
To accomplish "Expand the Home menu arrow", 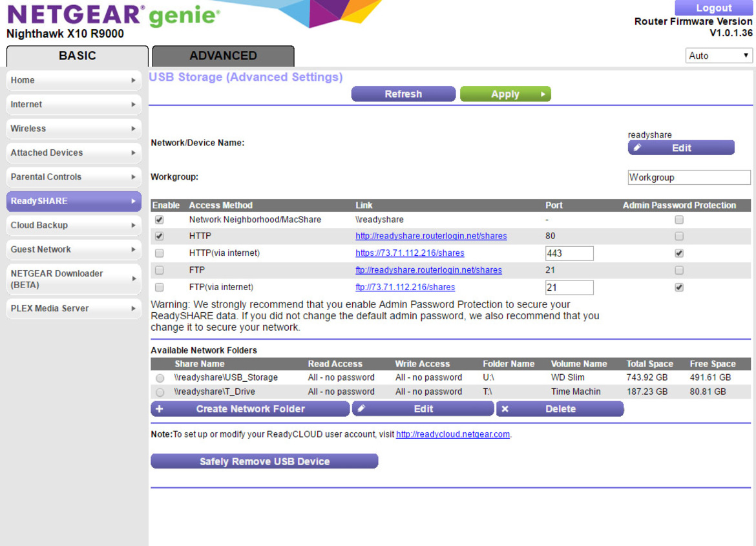I will 134,80.
